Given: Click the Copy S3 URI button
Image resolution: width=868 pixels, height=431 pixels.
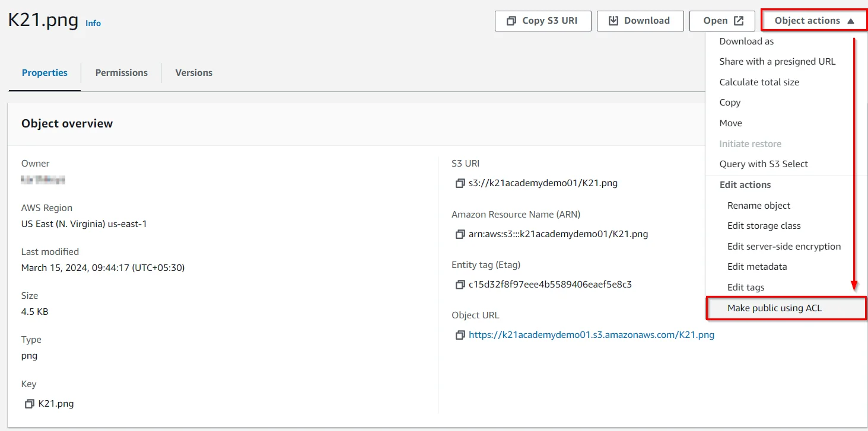Looking at the screenshot, I should [x=543, y=21].
